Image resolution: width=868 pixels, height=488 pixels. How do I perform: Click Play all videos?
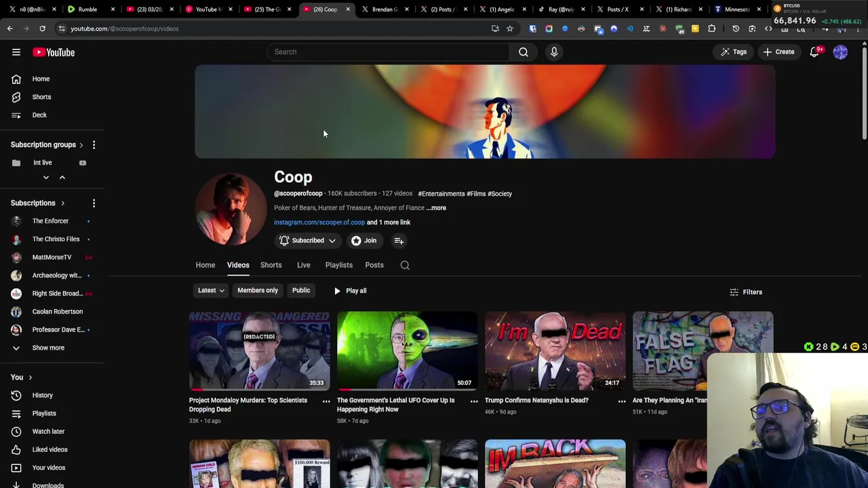(350, 291)
